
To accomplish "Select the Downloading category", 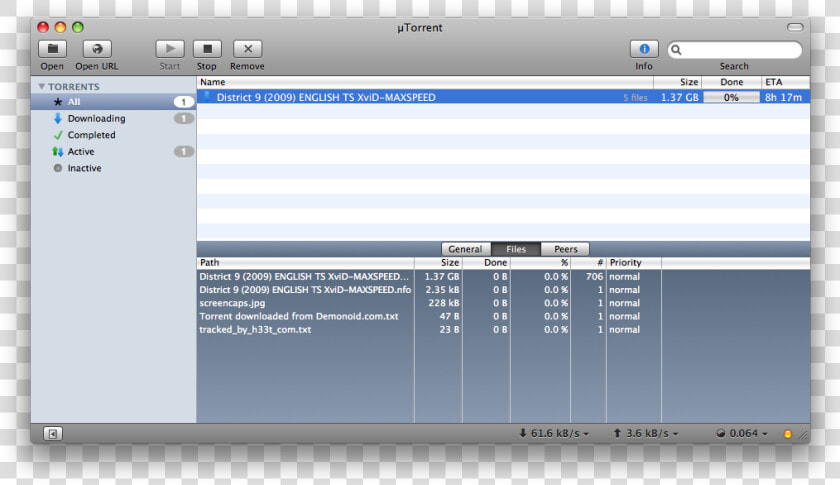I will pyautogui.click(x=114, y=118).
